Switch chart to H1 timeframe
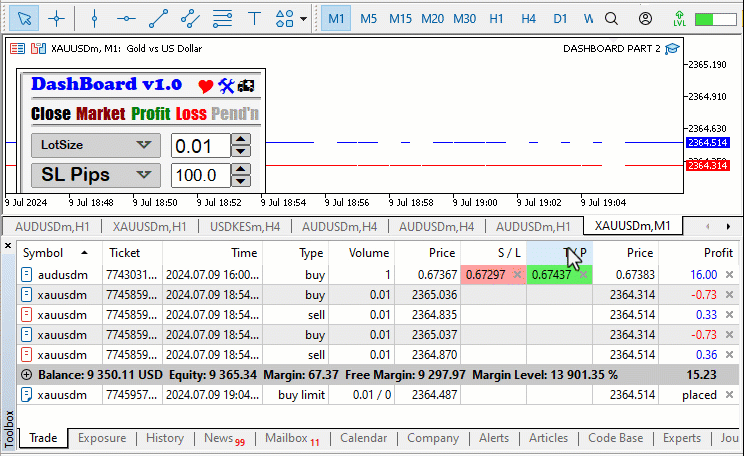 [x=496, y=19]
